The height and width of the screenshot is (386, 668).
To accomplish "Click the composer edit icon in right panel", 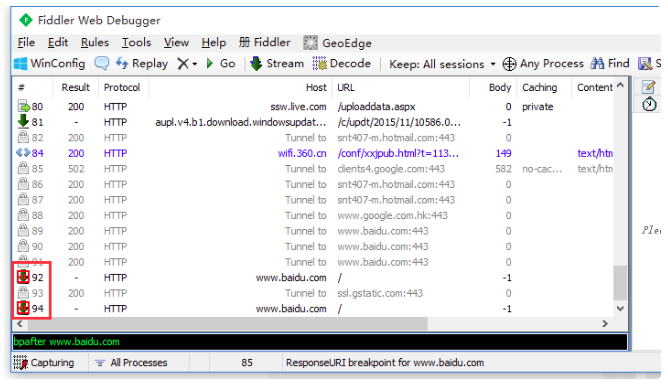I will (648, 86).
